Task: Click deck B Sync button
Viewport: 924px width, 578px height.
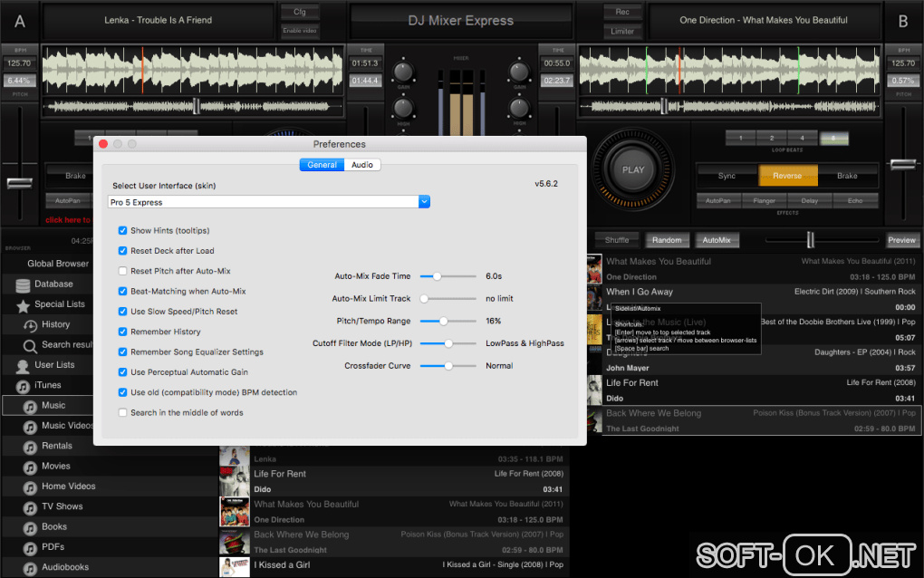Action: [727, 176]
